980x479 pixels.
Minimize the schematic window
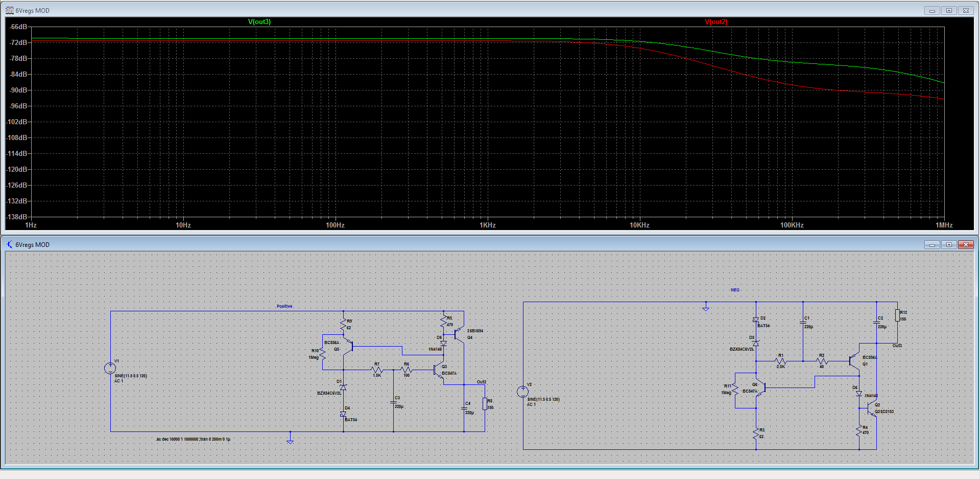coord(932,244)
